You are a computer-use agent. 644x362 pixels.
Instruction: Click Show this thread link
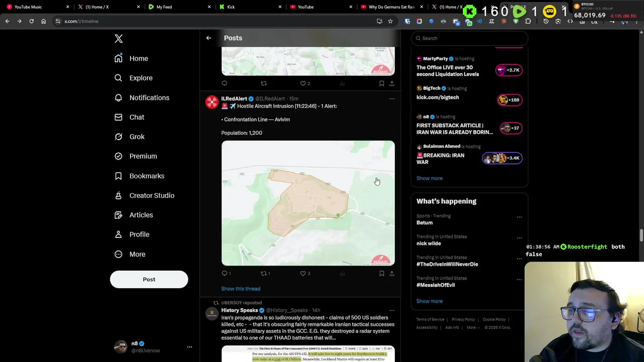[240, 289]
